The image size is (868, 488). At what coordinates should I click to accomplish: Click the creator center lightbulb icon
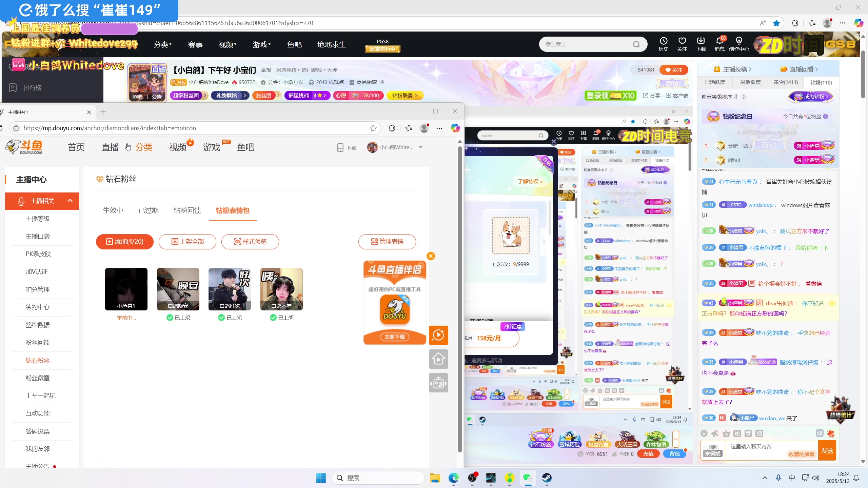click(x=739, y=41)
